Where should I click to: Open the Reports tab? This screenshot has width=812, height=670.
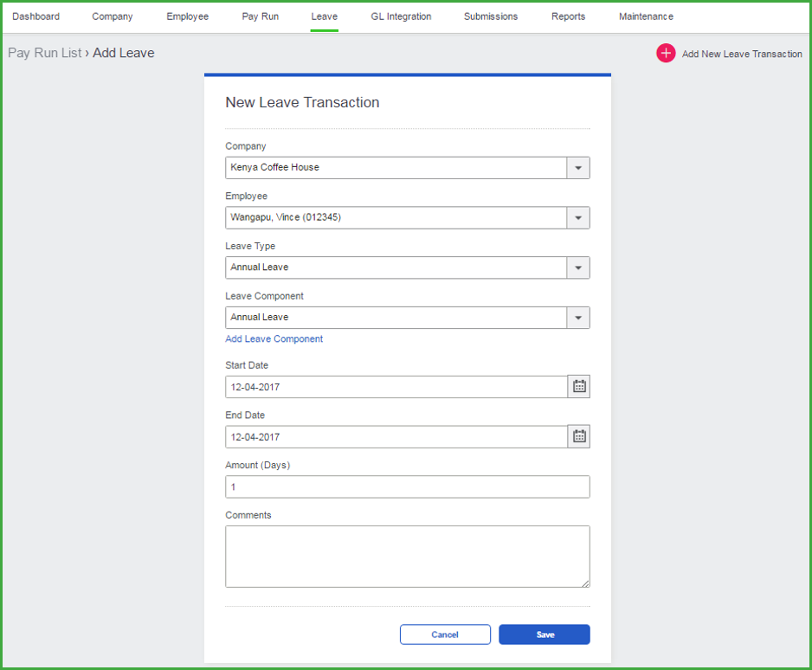[568, 16]
